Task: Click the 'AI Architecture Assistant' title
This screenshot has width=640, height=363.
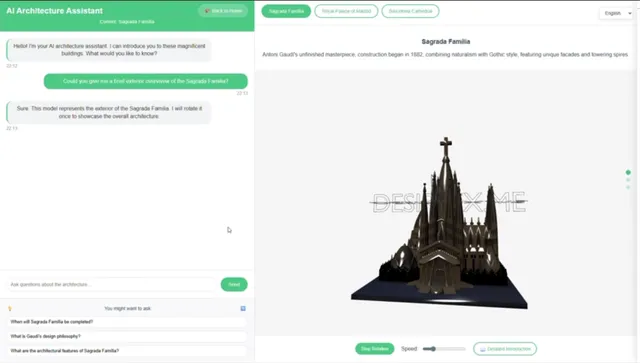Action: (55, 11)
